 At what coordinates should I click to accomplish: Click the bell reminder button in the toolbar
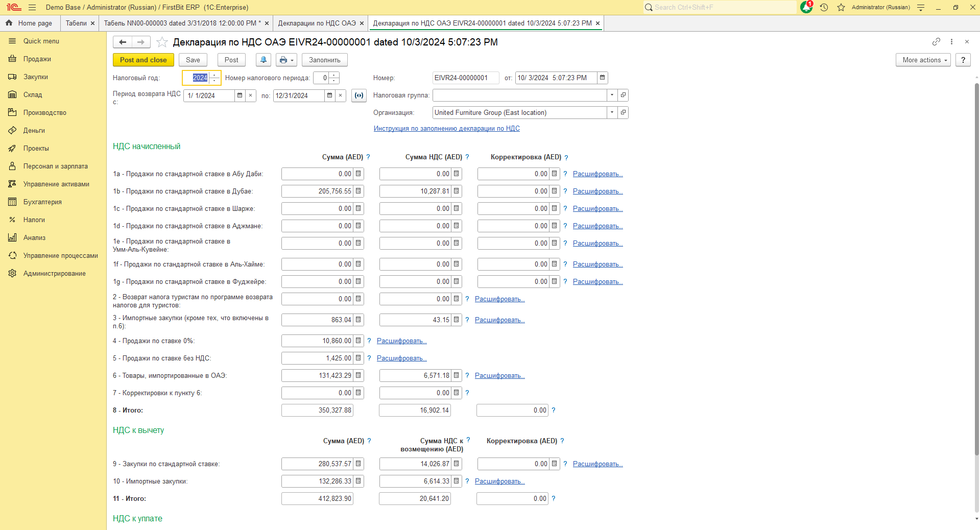coord(263,60)
